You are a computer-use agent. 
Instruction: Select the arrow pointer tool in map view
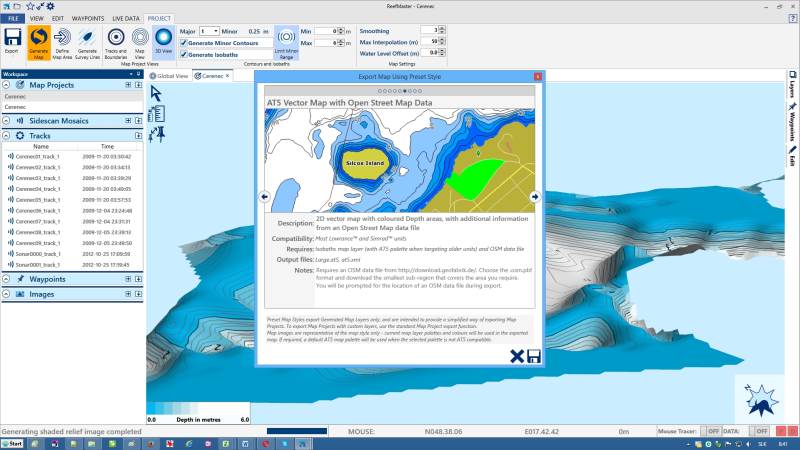[156, 93]
